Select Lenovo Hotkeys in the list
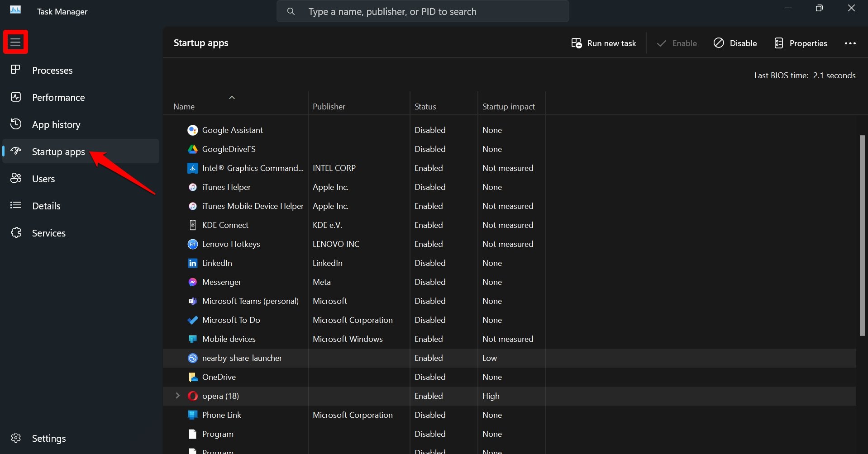This screenshot has width=868, height=454. [x=231, y=244]
